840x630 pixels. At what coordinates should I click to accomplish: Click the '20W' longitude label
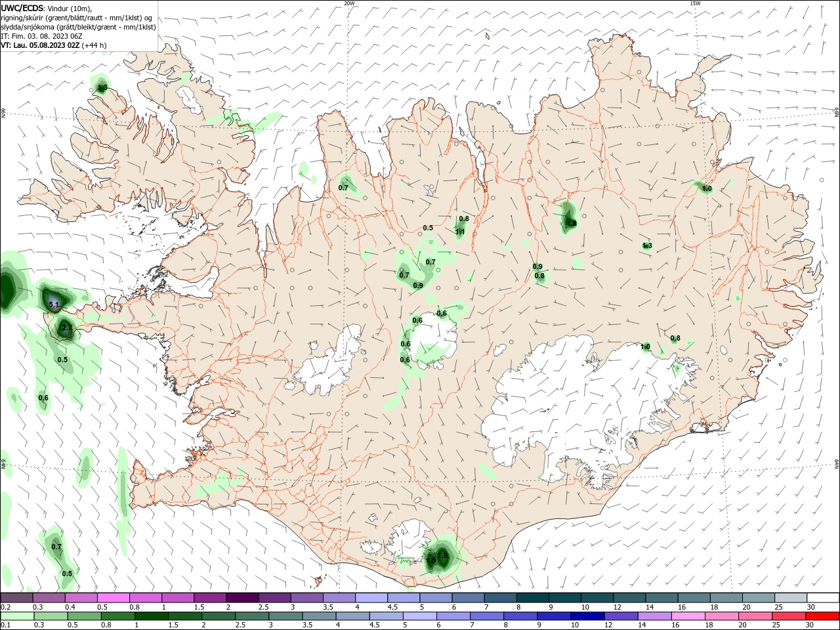349,3
